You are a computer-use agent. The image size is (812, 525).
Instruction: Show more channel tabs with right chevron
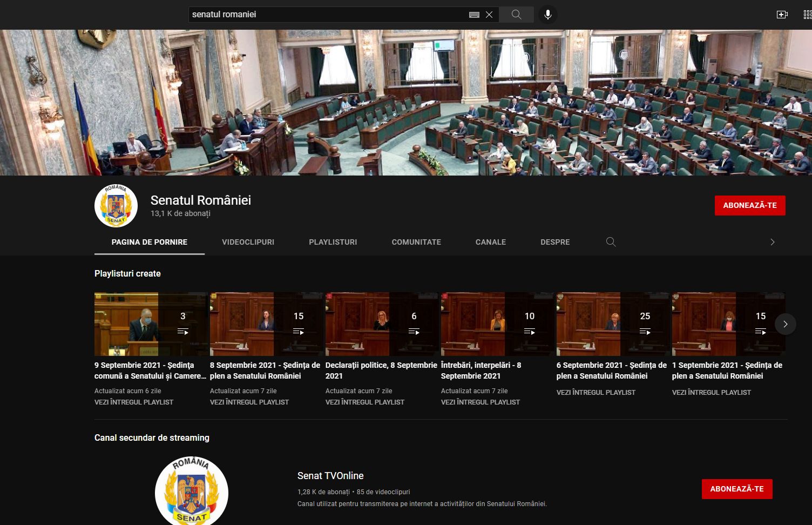[x=773, y=242]
